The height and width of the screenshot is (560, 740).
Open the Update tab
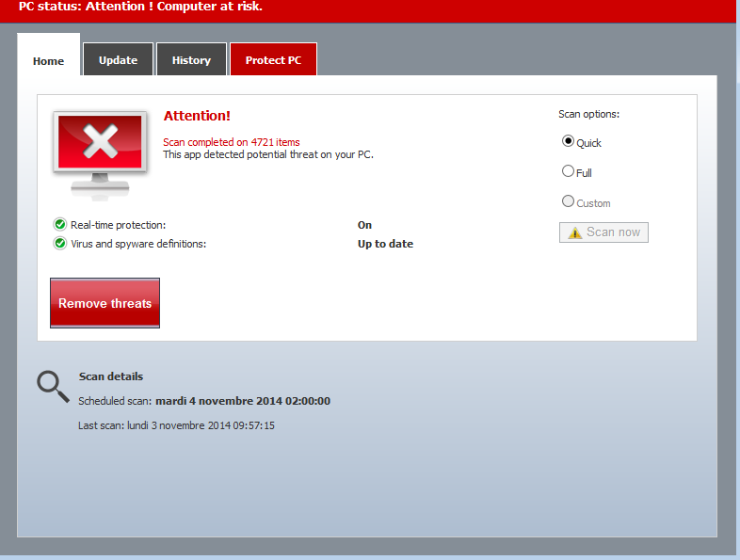(118, 59)
